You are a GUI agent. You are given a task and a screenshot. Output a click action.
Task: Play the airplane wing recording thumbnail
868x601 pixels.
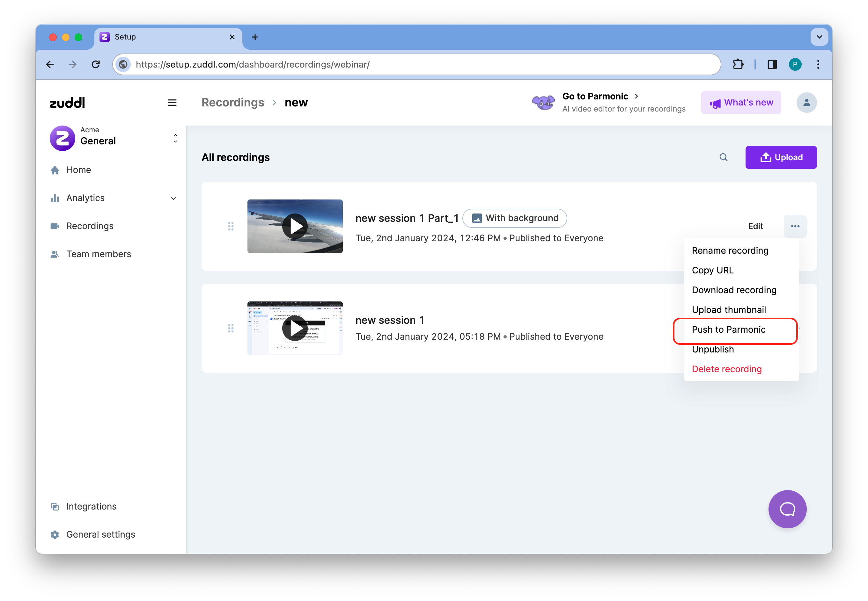pyautogui.click(x=295, y=226)
